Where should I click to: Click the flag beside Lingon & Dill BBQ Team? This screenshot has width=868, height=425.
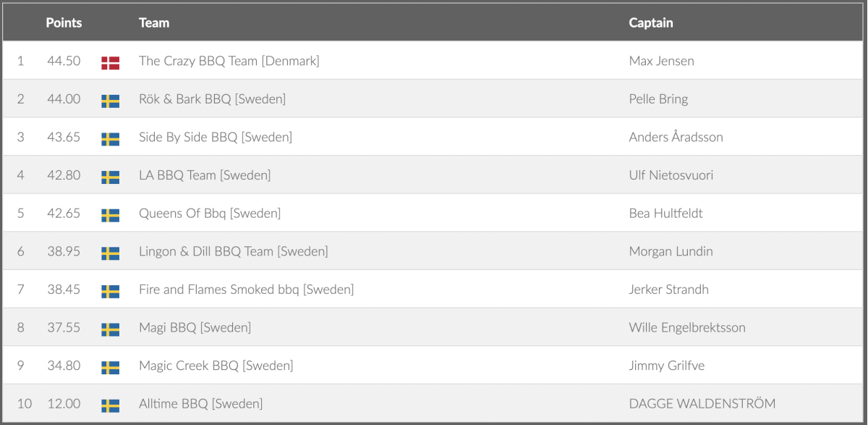[110, 253]
